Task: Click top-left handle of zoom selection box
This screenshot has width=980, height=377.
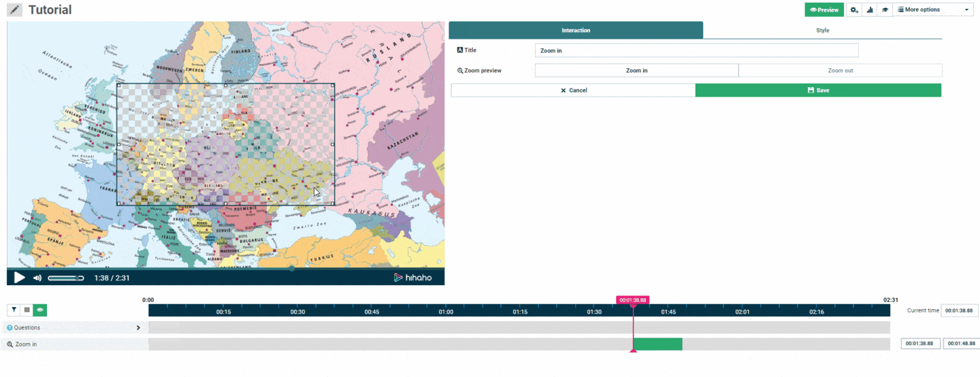Action: pyautogui.click(x=118, y=86)
